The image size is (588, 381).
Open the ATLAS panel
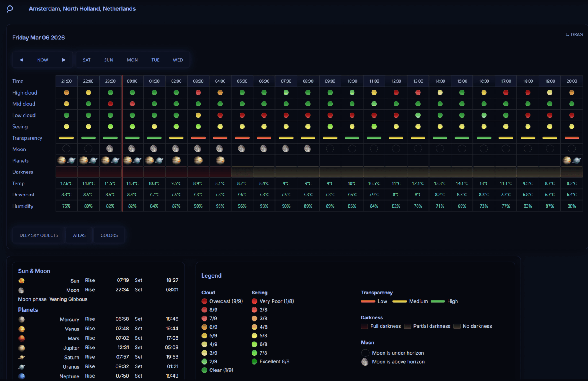coord(79,235)
